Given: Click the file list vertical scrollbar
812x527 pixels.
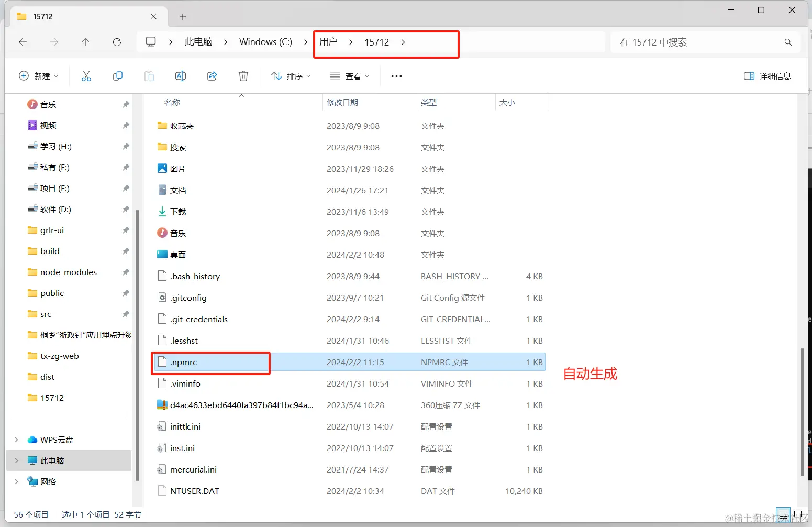Looking at the screenshot, I should click(x=802, y=411).
